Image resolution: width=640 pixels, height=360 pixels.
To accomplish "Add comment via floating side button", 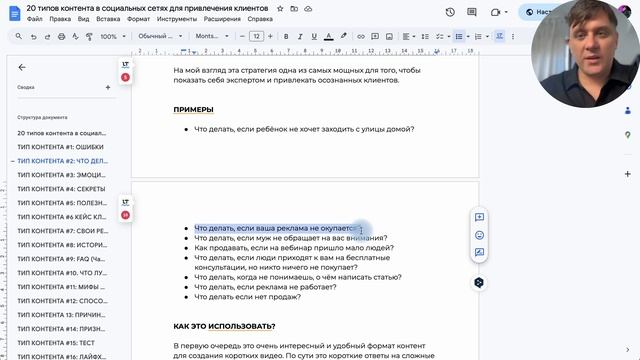I will click(479, 217).
